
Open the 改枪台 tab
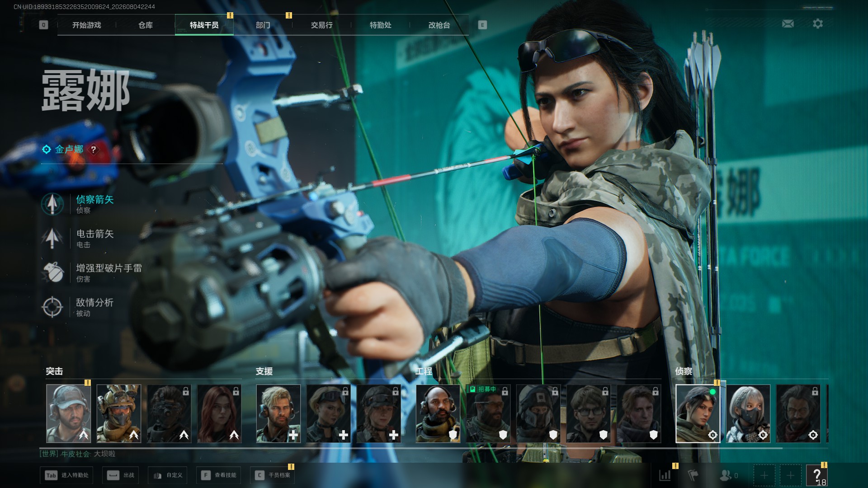[439, 25]
